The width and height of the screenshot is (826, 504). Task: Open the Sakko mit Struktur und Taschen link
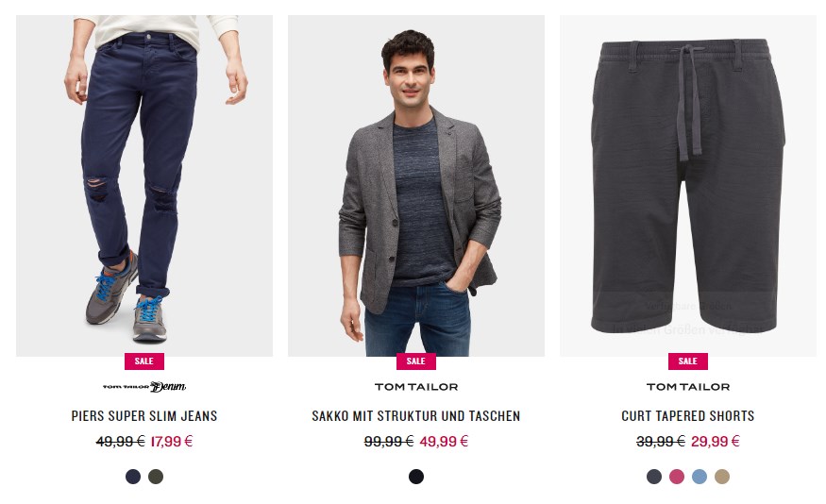click(416, 416)
